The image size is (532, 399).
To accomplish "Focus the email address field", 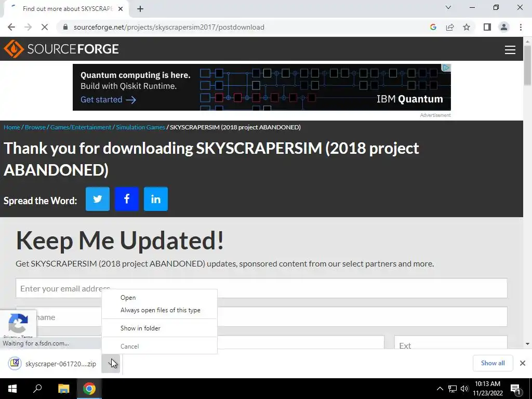I will [x=261, y=288].
